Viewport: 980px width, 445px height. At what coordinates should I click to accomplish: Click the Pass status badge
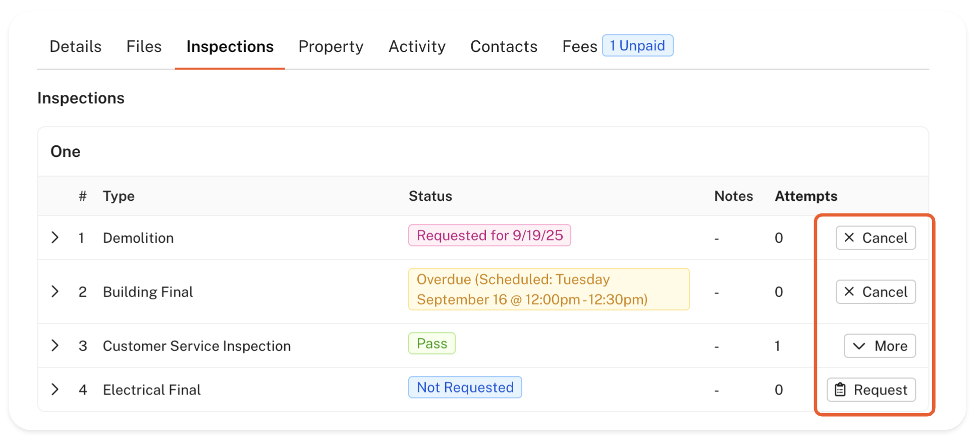click(432, 343)
